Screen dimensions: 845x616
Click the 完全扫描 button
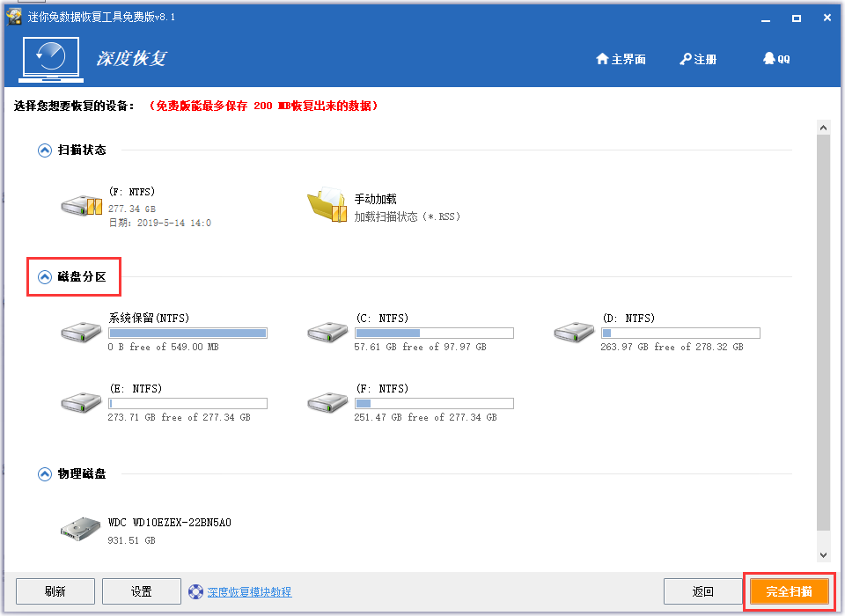pos(790,591)
